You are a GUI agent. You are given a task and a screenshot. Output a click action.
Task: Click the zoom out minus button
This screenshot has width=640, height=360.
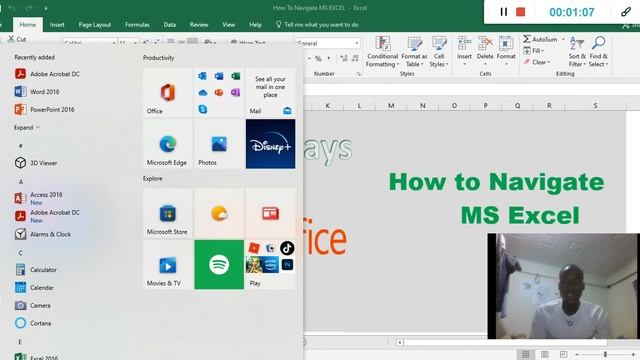click(577, 354)
